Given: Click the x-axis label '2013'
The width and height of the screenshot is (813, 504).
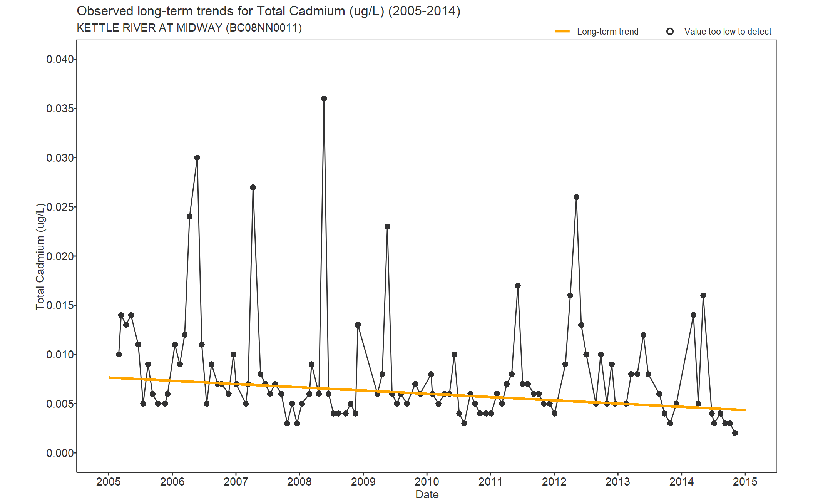Looking at the screenshot, I should 618,482.
